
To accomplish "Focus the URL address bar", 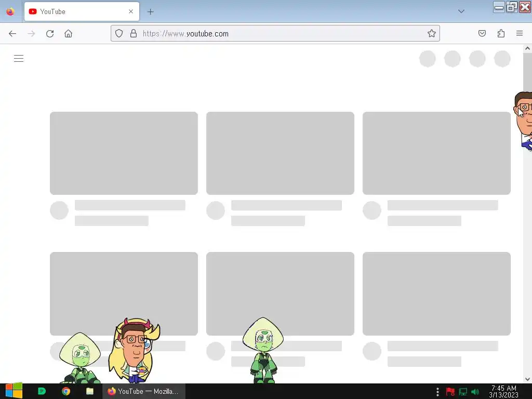I will (x=275, y=33).
